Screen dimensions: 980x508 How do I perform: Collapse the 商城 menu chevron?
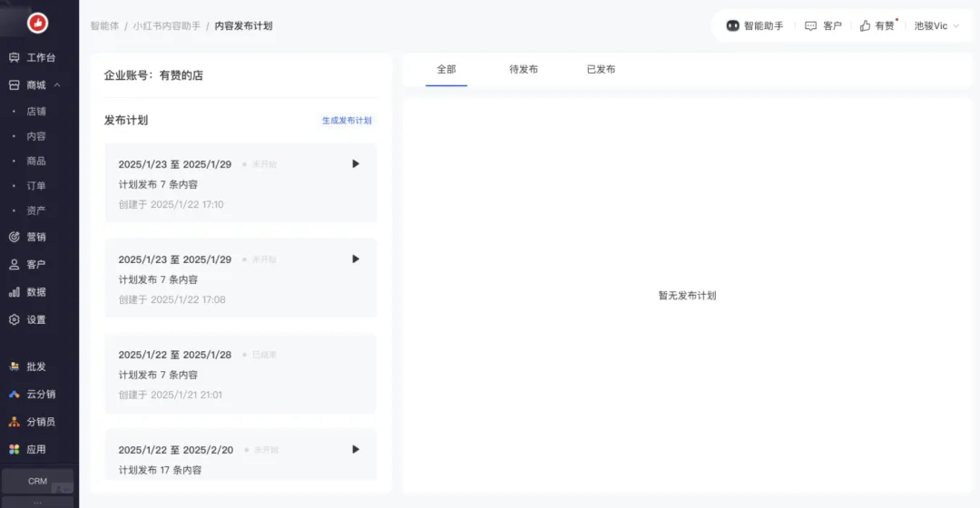point(57,85)
